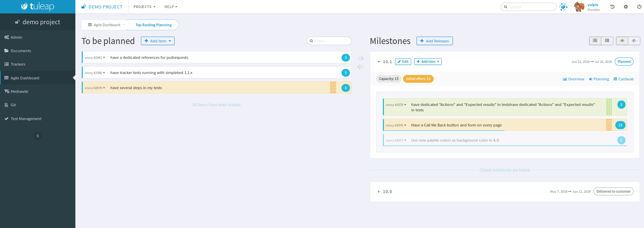Click the move-to-milestone double arrow icon

click(x=361, y=59)
